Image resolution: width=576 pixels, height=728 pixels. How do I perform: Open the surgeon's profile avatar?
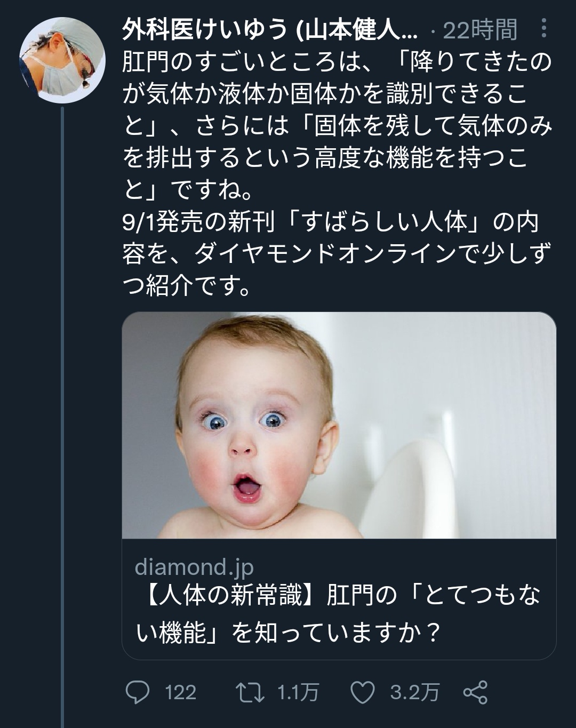62,60
